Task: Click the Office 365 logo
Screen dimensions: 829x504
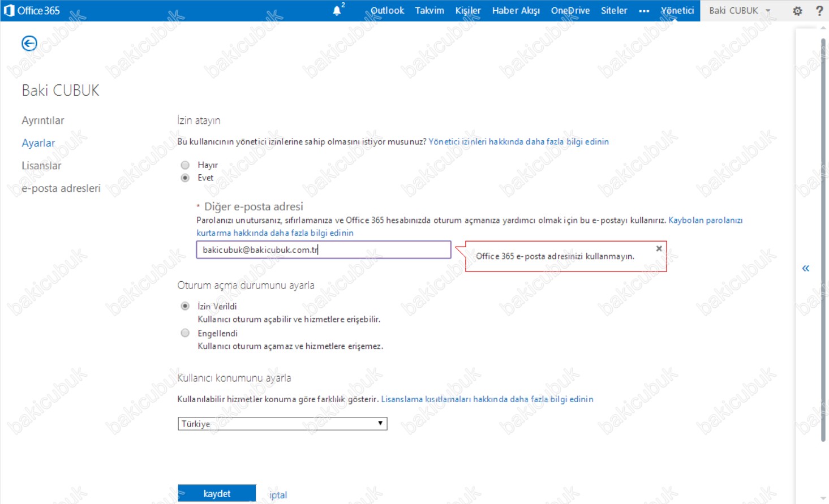Action: coord(32,11)
